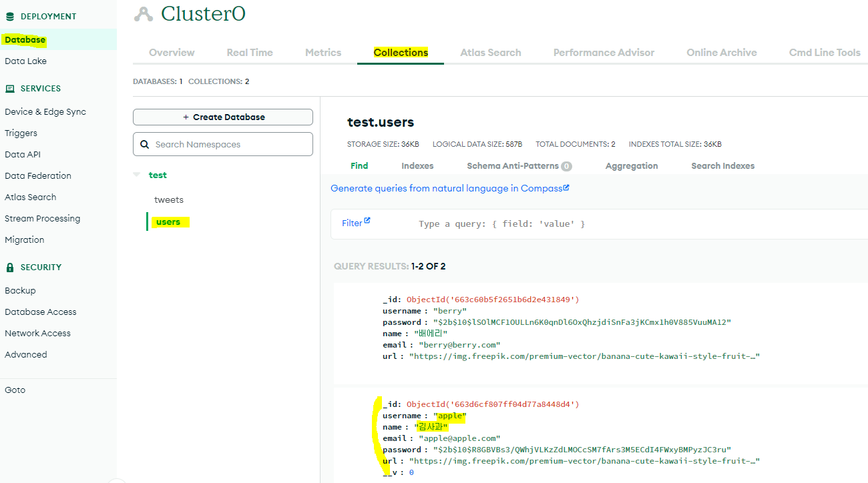Click the __v value 0
The width and height of the screenshot is (868, 483).
click(x=411, y=472)
